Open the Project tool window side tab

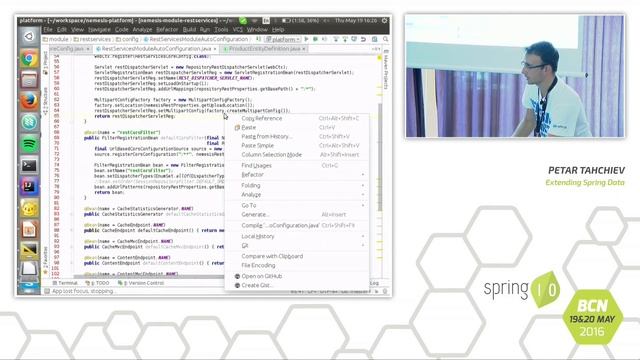click(x=45, y=62)
